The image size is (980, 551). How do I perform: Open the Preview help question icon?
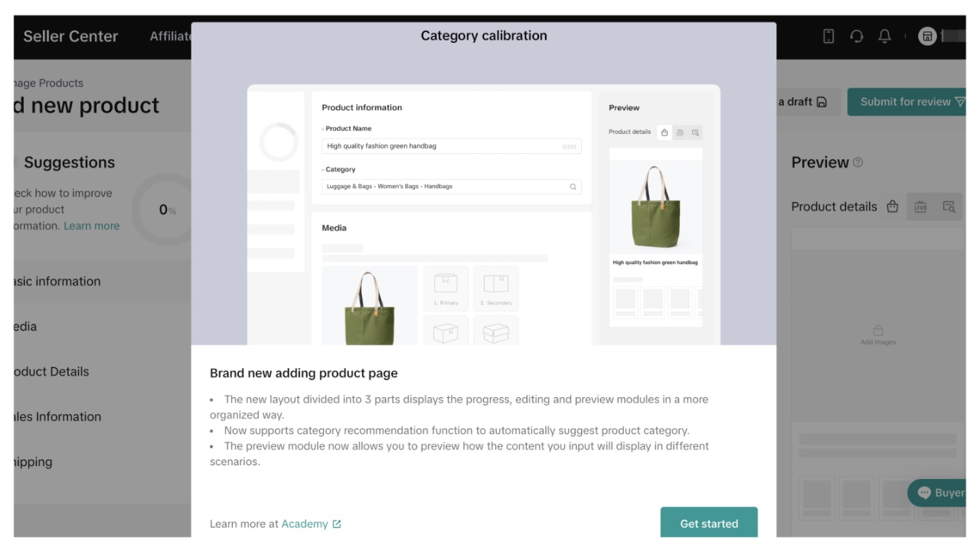(x=857, y=162)
